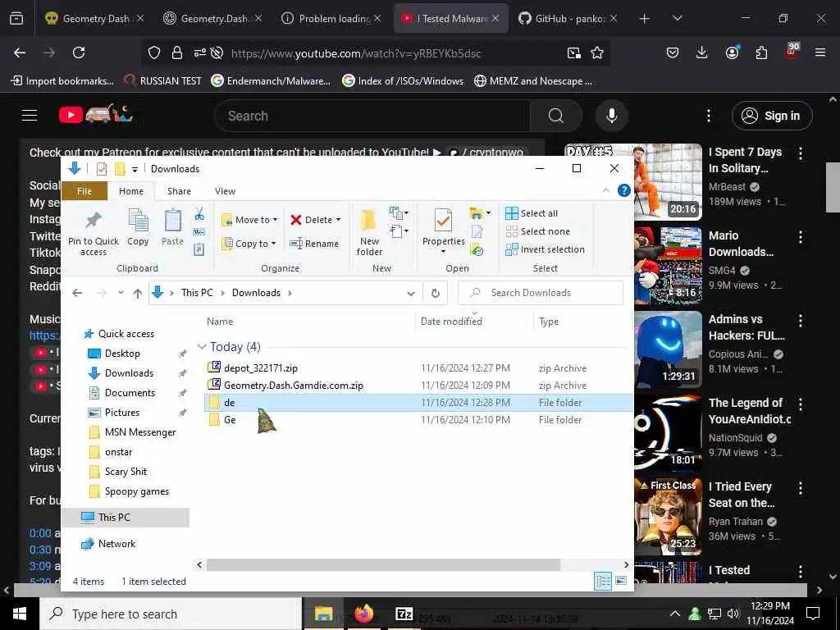The width and height of the screenshot is (840, 630).
Task: Open New item dropdown in ribbon
Action: 399,213
